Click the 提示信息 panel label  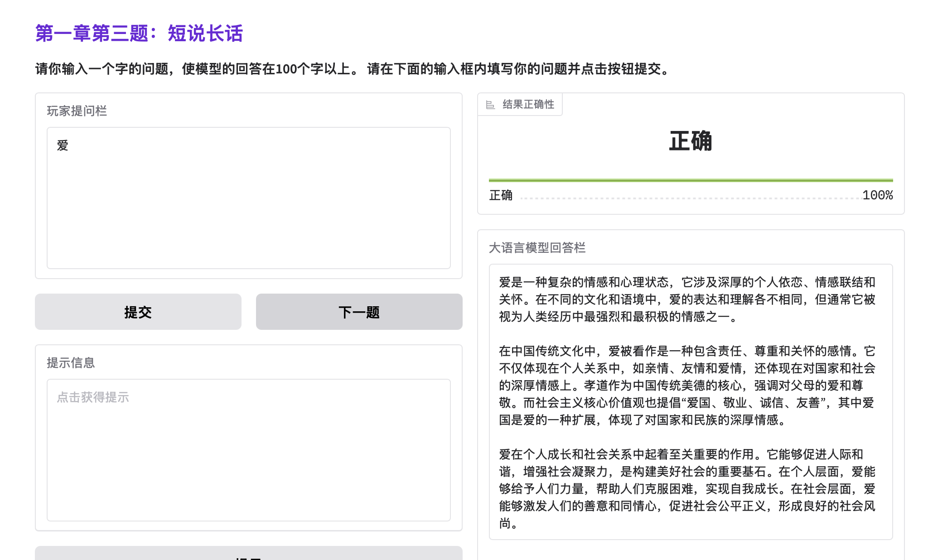click(x=71, y=363)
